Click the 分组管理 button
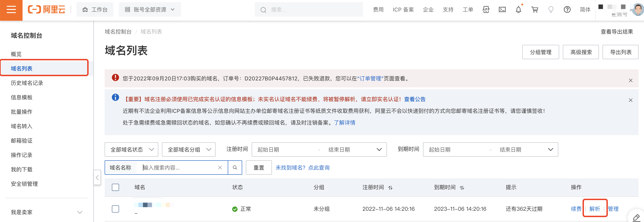 click(x=540, y=52)
